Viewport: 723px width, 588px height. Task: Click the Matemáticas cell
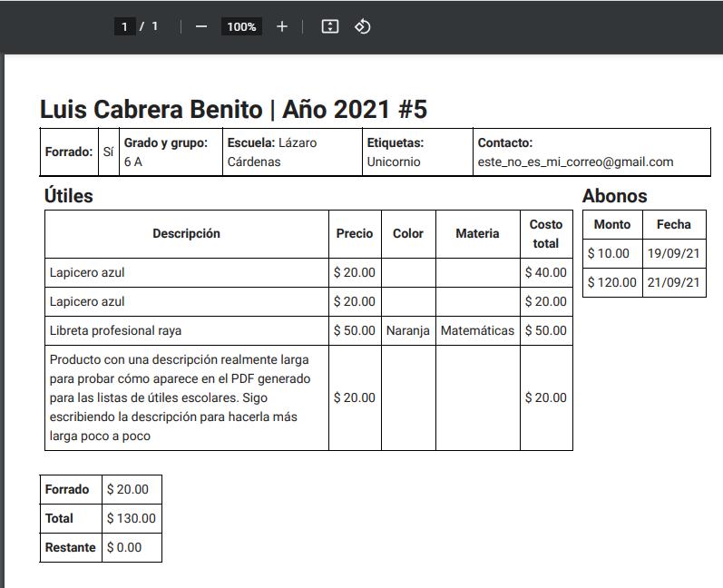(x=477, y=330)
